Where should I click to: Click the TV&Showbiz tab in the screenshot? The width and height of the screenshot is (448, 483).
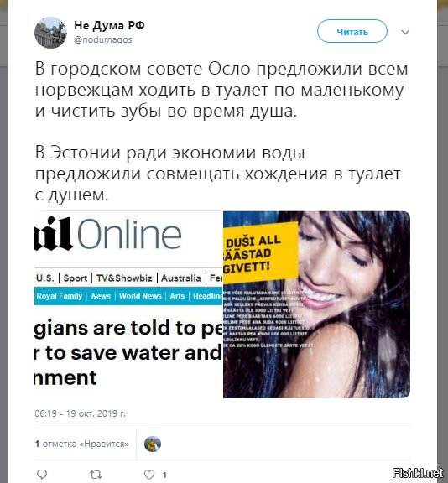(x=124, y=278)
